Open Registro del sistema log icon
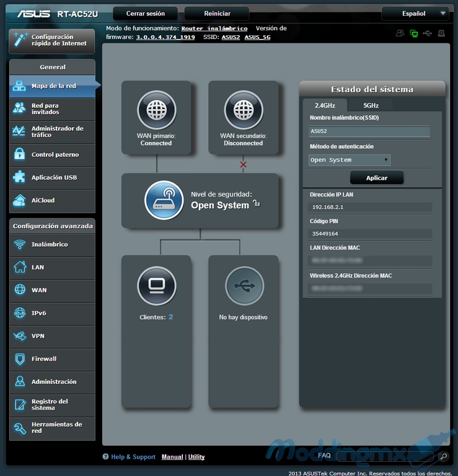Image resolution: width=458 pixels, height=476 pixels. [20, 404]
